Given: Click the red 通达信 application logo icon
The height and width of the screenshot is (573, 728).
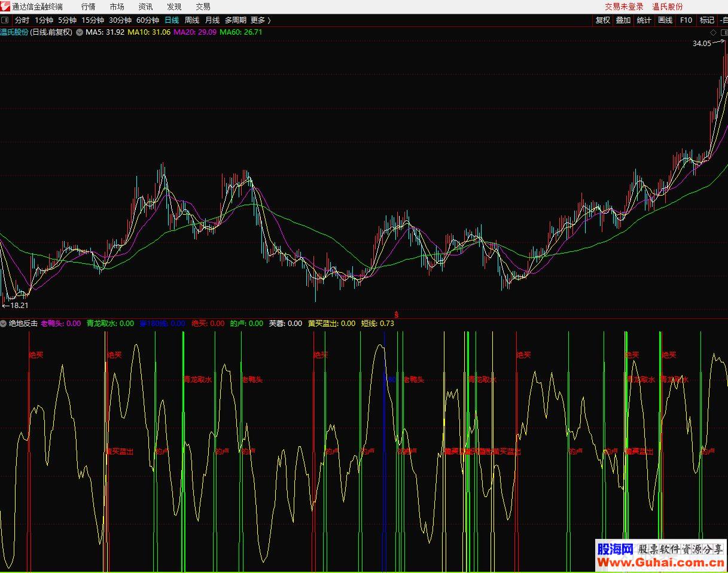Looking at the screenshot, I should pos(5,7).
